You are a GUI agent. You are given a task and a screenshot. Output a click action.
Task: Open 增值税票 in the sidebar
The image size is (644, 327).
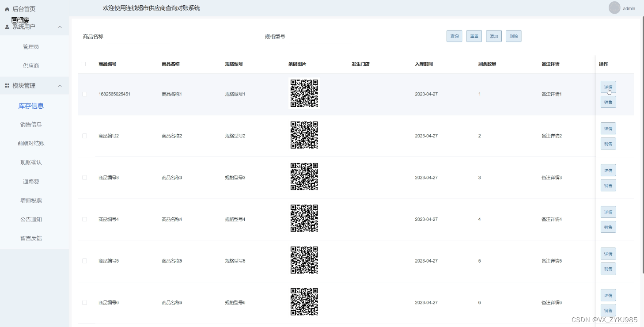tap(31, 201)
